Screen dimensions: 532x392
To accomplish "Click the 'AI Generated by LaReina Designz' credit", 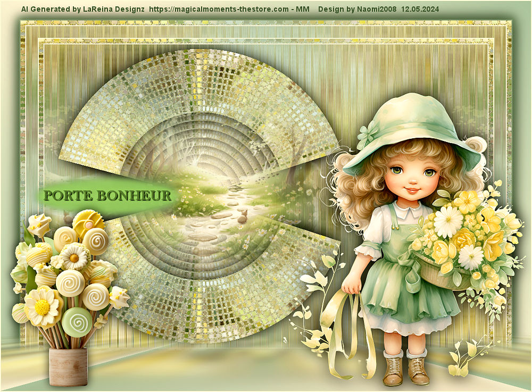I will pos(83,9).
